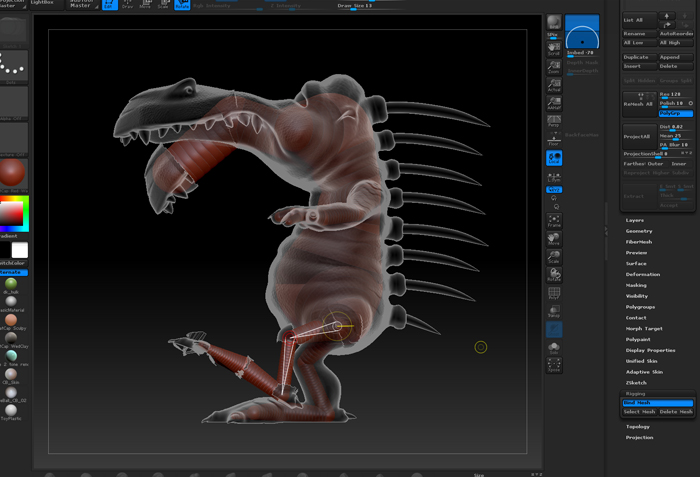The height and width of the screenshot is (477, 700).
Task: Select the Scroll navigation tool
Action: point(554,48)
